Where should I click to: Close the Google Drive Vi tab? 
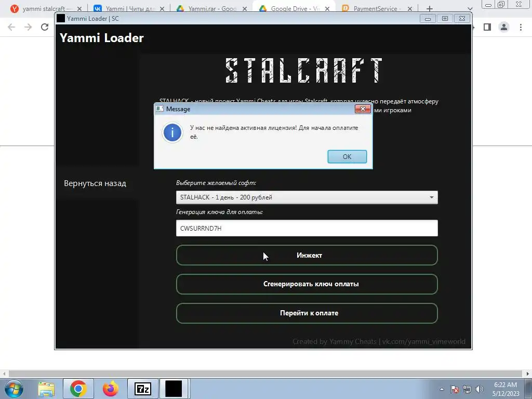click(x=327, y=9)
